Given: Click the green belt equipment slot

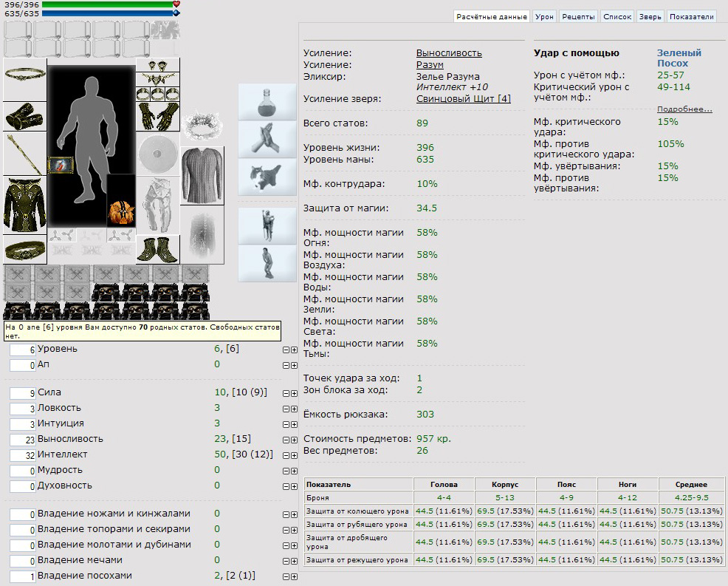Looking at the screenshot, I should pyautogui.click(x=25, y=250).
